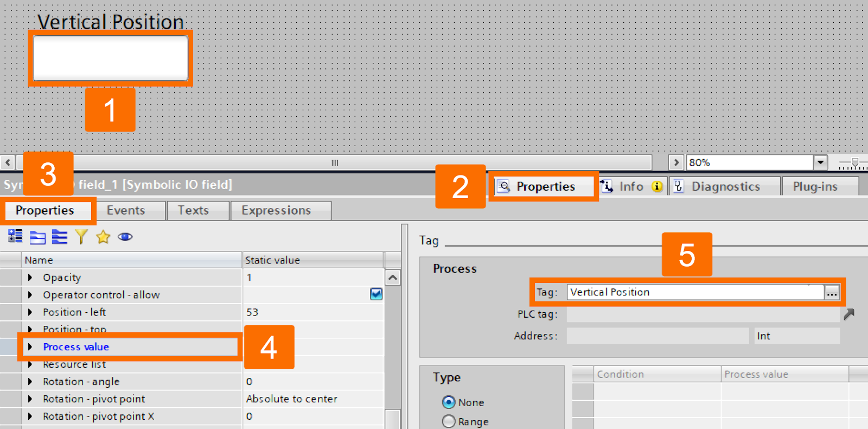This screenshot has height=429, width=868.
Task: Expand the Process value row
Action: tap(30, 347)
